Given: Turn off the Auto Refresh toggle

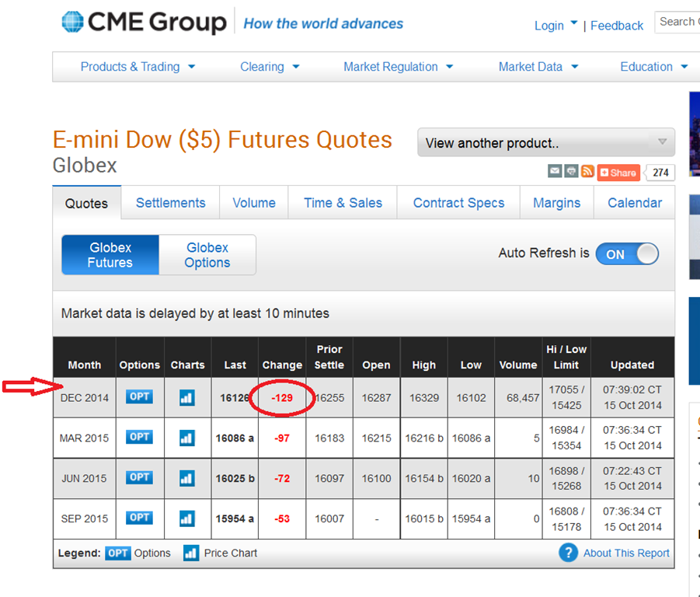Looking at the screenshot, I should point(627,254).
